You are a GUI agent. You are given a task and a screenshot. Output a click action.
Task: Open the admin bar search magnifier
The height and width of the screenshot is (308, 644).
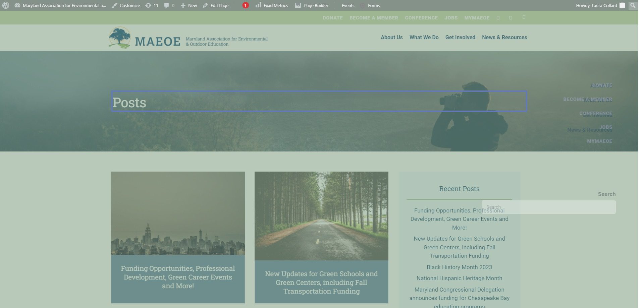[x=633, y=5]
